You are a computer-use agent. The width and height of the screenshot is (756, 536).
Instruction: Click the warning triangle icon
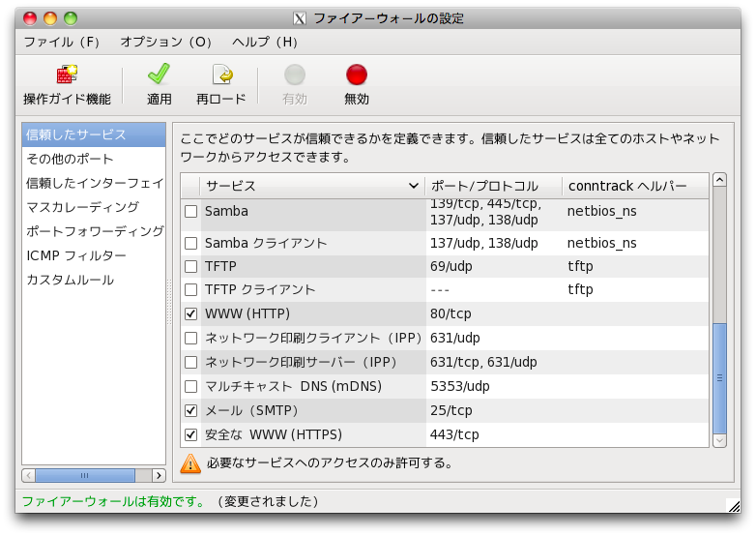click(190, 463)
